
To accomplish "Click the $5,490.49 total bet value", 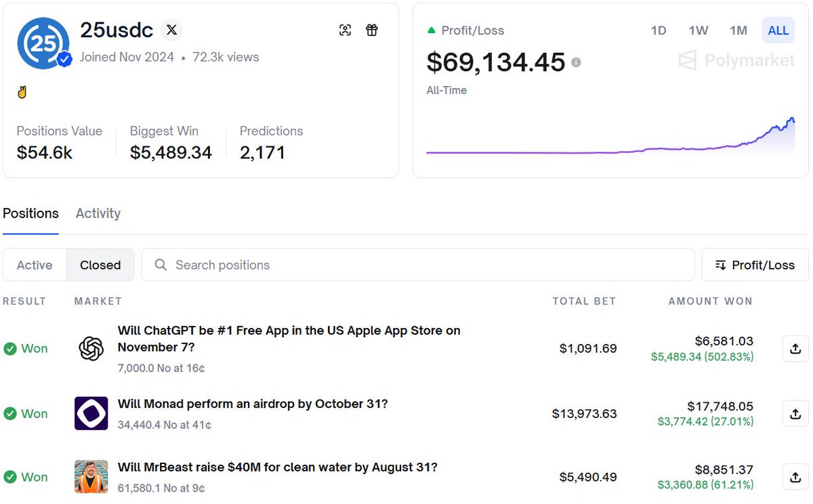I will pos(588,477).
